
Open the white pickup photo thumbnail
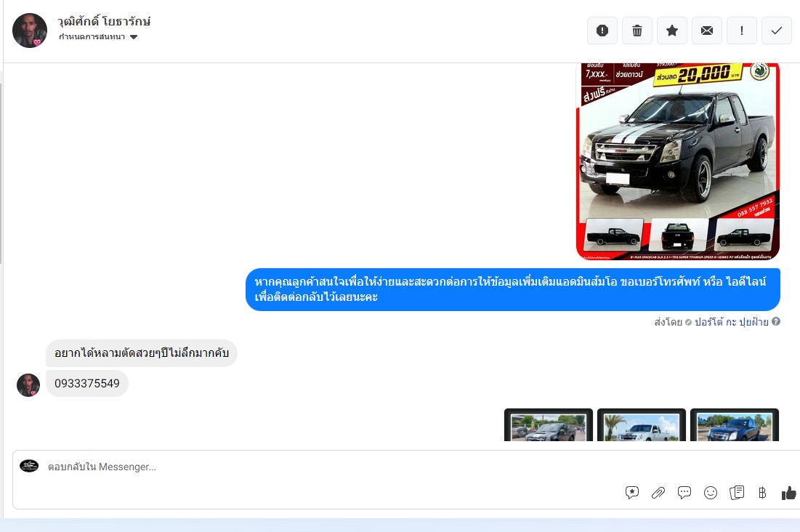pos(642,425)
